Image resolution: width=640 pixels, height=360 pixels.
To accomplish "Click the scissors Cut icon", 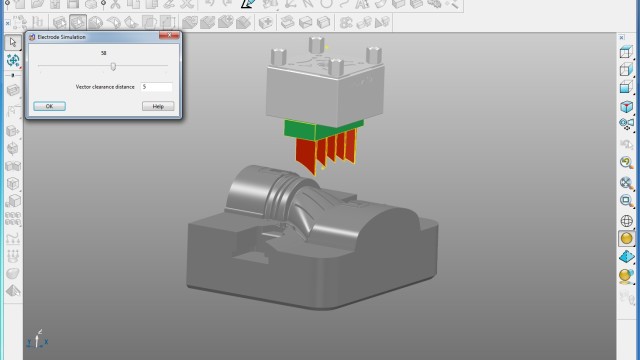I will coord(116,4).
